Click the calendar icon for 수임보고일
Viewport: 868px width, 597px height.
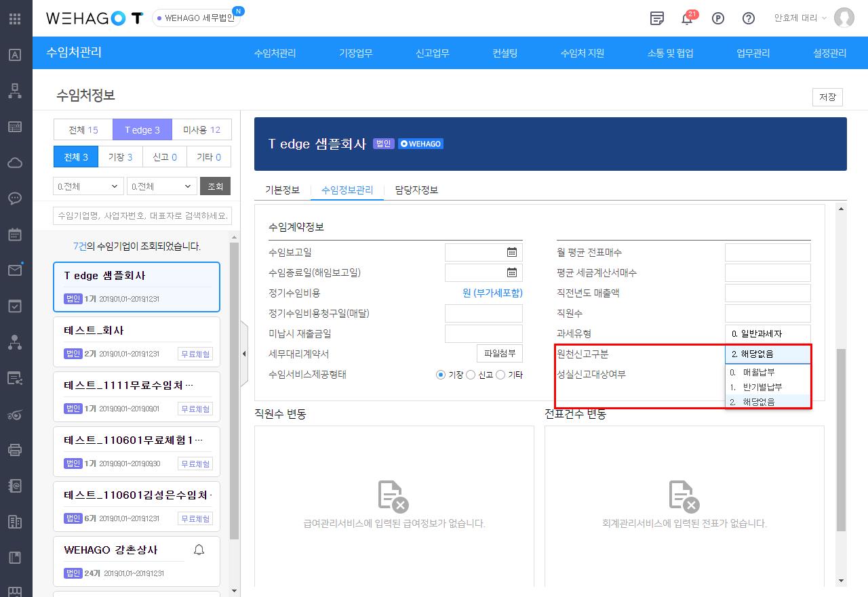pyautogui.click(x=512, y=252)
